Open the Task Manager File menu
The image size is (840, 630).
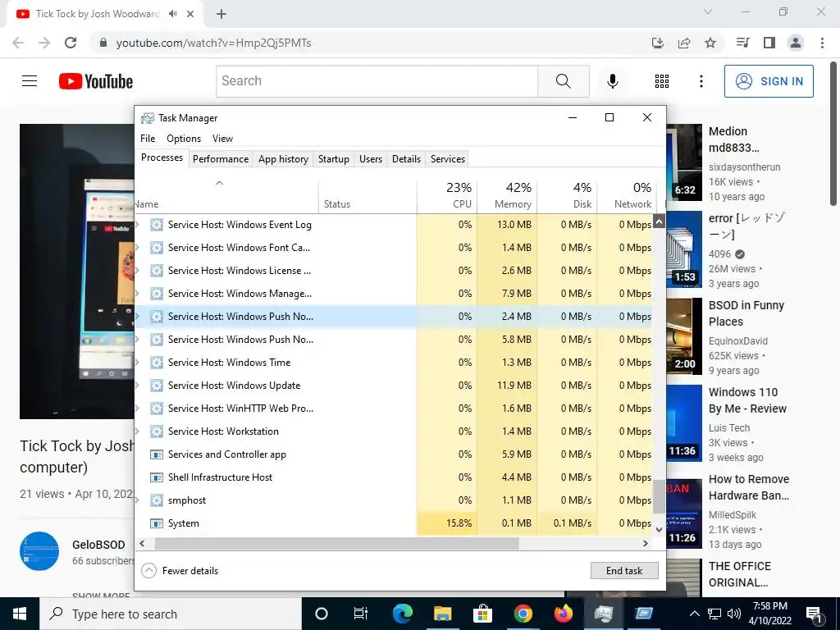[148, 138]
